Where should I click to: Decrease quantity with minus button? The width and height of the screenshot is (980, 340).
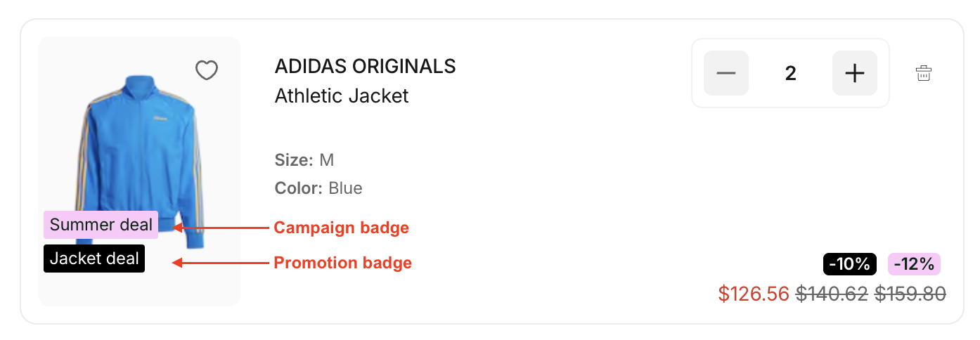click(726, 73)
